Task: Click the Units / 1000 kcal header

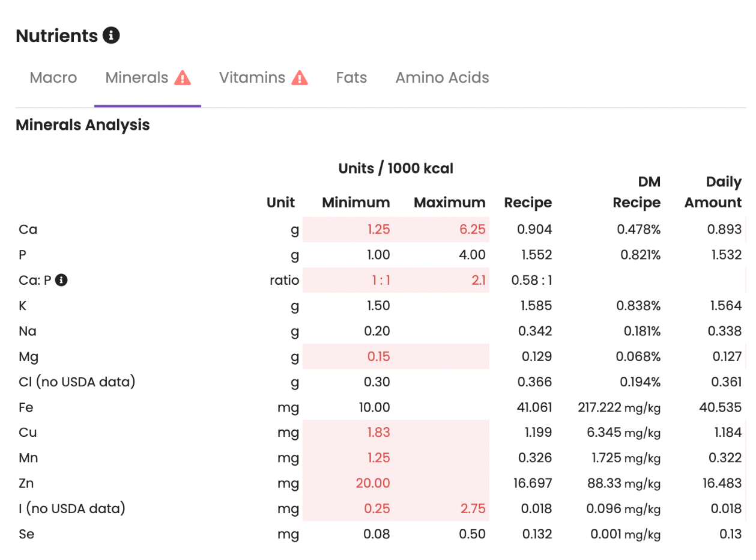Action: tap(396, 169)
